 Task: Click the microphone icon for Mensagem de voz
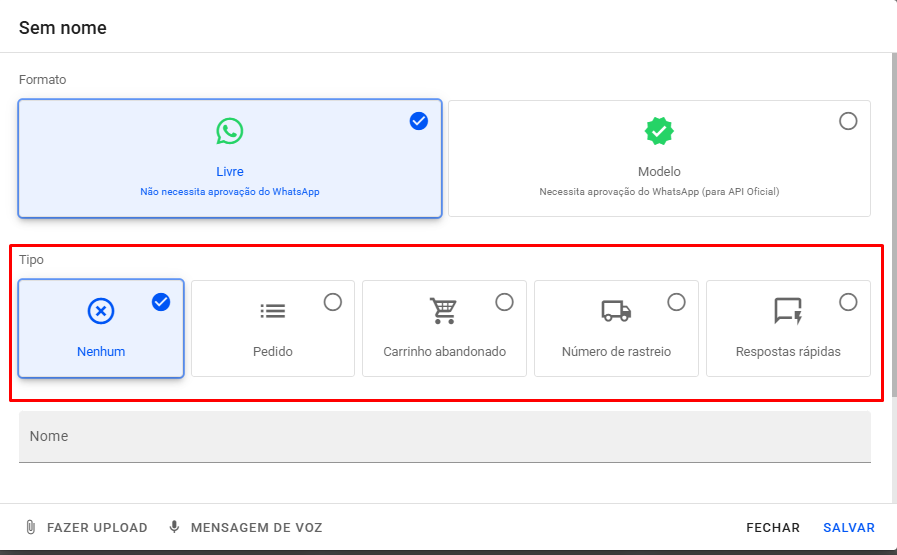174,527
